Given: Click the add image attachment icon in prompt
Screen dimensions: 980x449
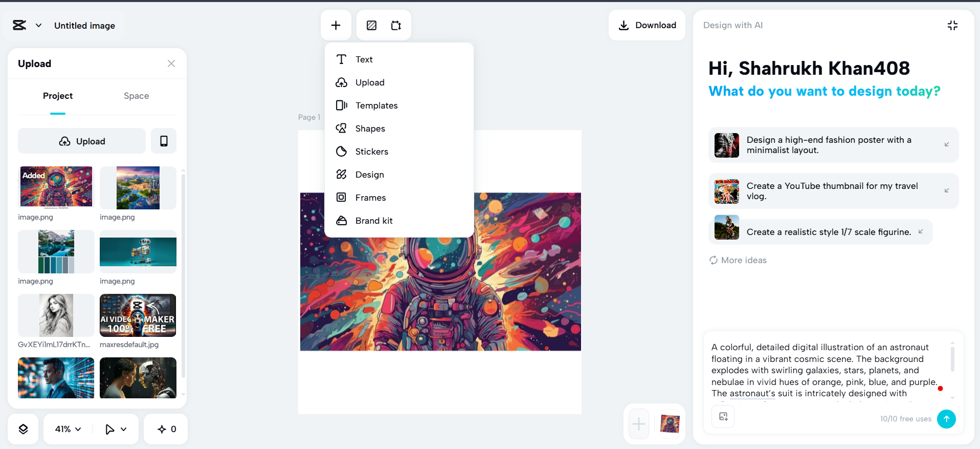Looking at the screenshot, I should [723, 417].
